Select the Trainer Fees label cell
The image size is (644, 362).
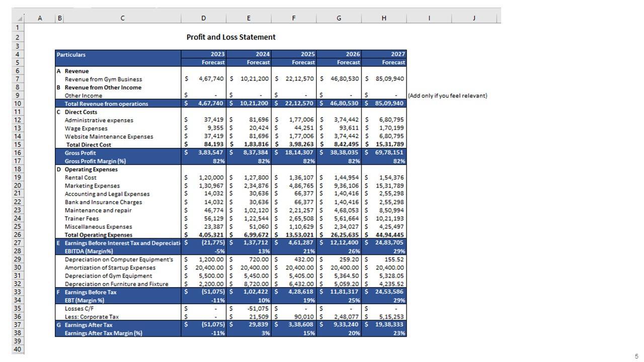(82, 219)
